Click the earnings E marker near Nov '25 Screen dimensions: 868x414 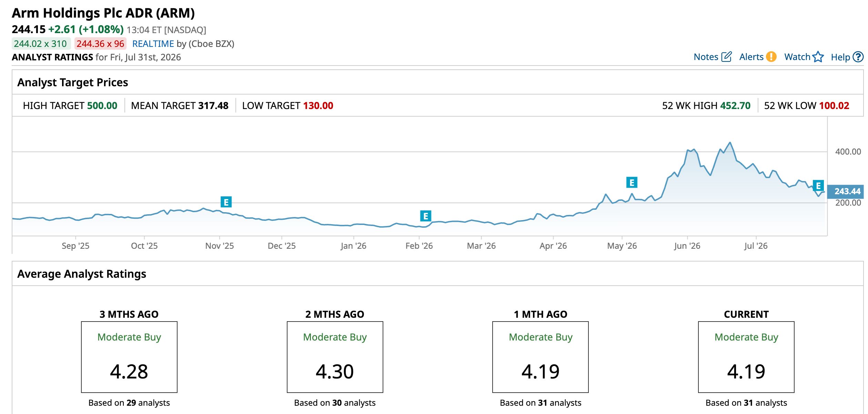tap(226, 202)
